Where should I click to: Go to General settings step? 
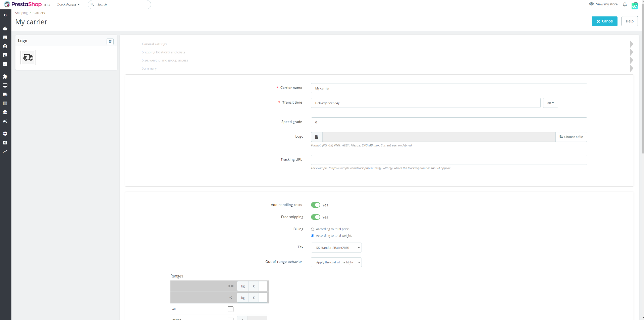point(154,44)
